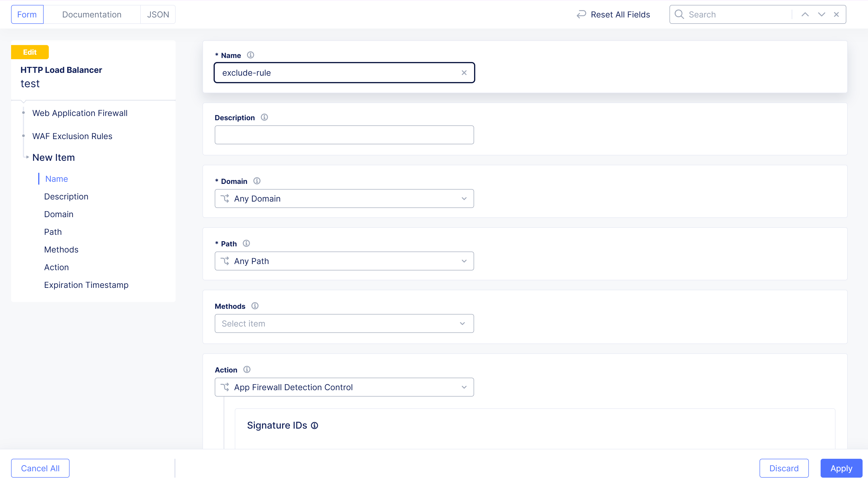Open the Any Domain dropdown

344,199
